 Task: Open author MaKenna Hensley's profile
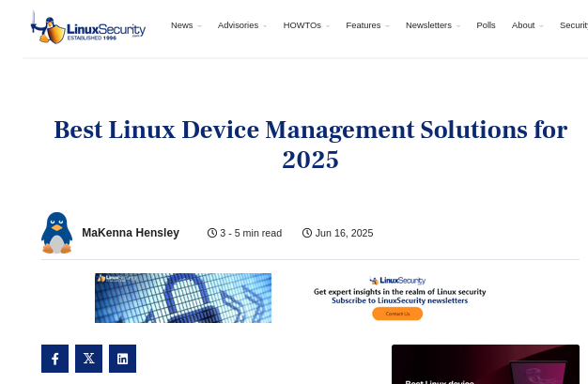coord(131,233)
